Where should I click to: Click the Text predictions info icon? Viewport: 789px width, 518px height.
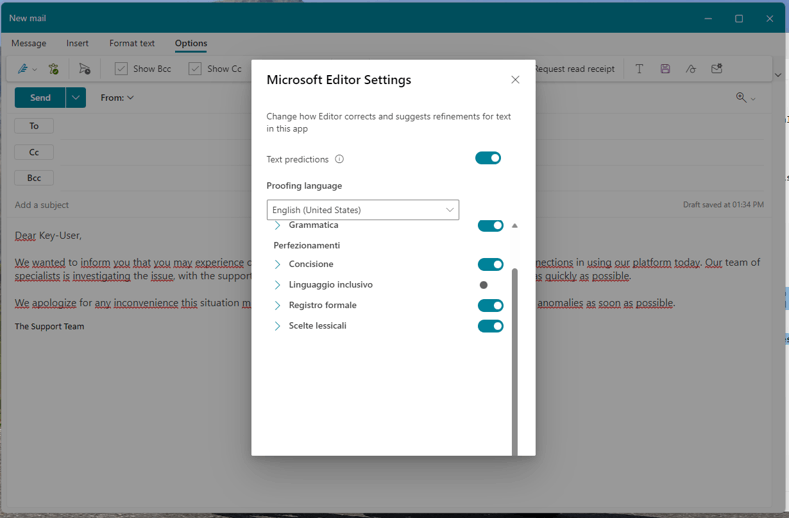339,159
